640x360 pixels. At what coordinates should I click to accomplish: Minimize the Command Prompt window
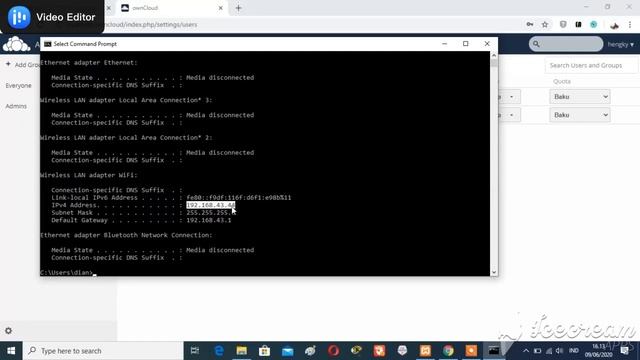point(444,44)
